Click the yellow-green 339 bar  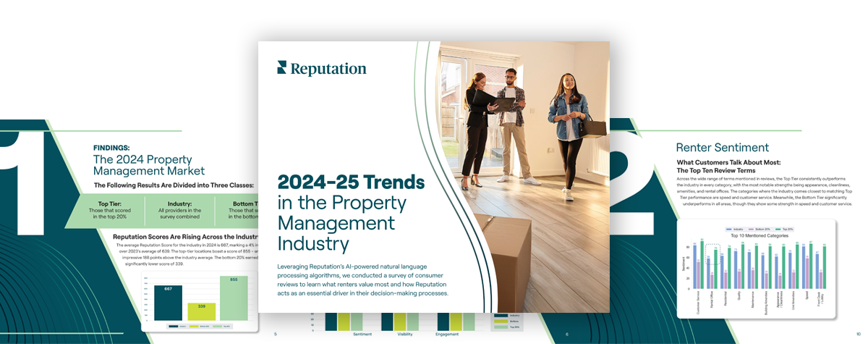pos(201,311)
